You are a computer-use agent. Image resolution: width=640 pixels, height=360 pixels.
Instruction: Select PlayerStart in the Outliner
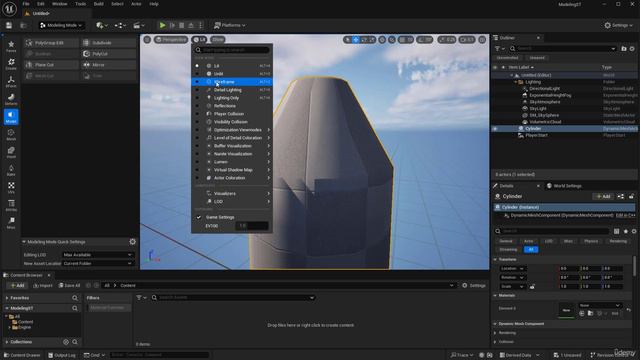coord(536,135)
